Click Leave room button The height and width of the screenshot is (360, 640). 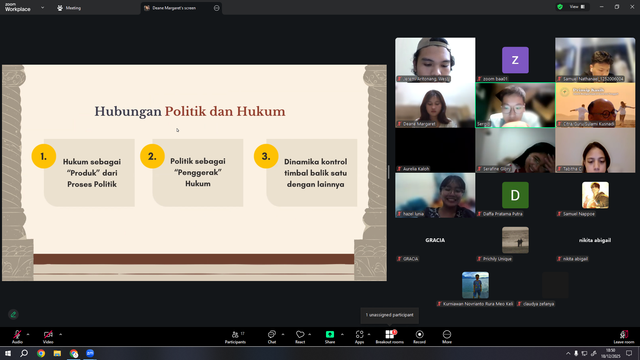tap(624, 336)
